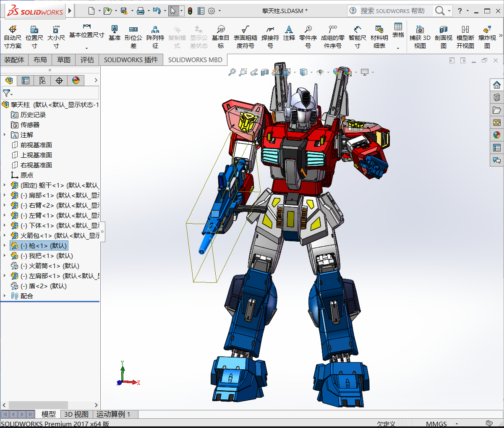
Task: Expand the 注解 tree node
Action: coord(5,135)
